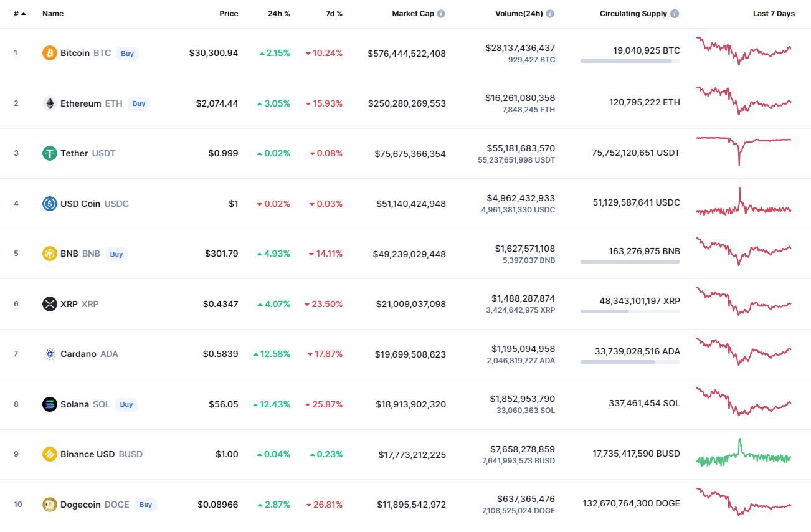Click Binance USD 7d change 0.23%

(x=326, y=454)
